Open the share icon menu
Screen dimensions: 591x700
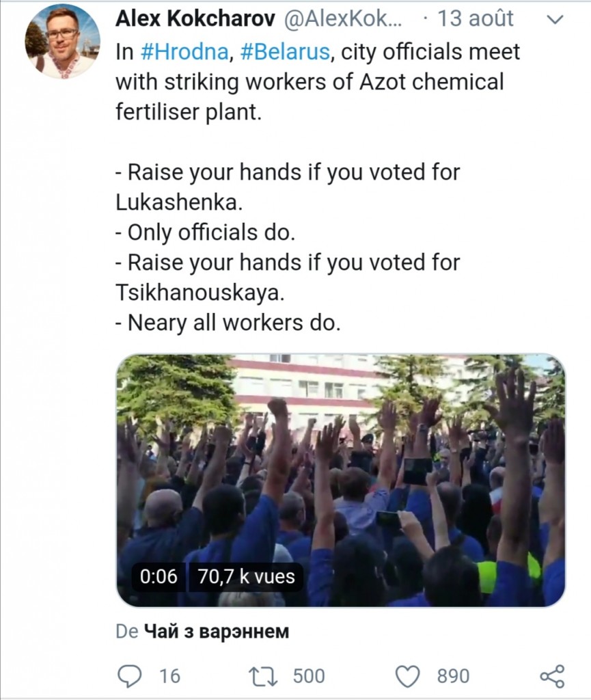click(552, 675)
